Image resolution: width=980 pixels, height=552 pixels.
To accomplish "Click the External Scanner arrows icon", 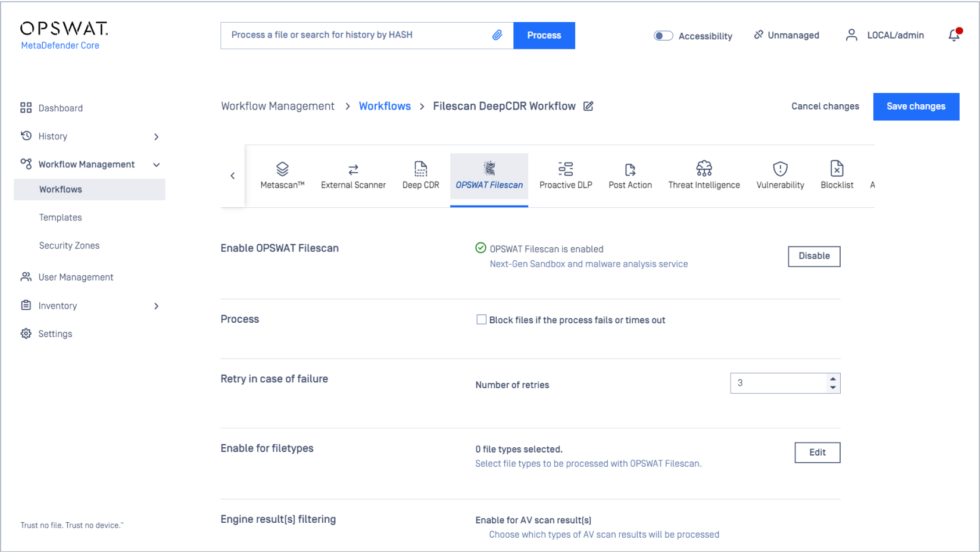I will 353,170.
